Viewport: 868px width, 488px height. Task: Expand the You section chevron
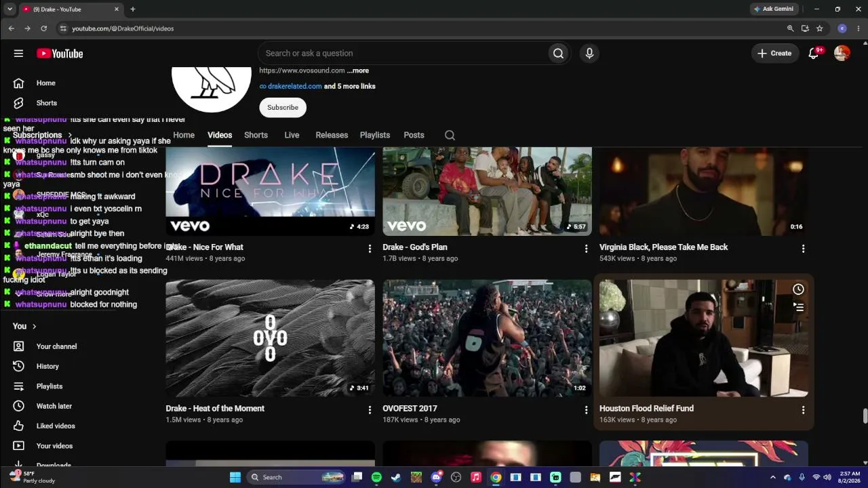coord(34,327)
